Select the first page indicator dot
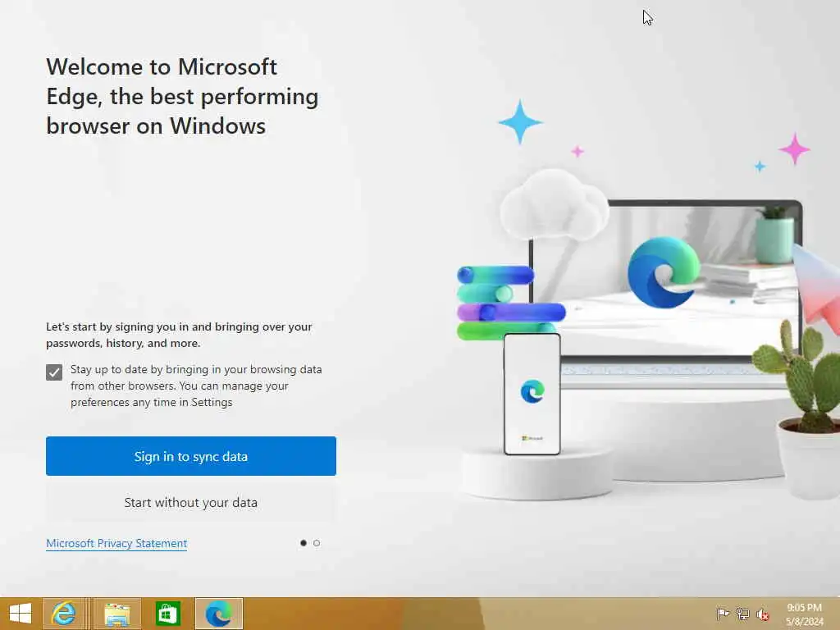Viewport: 840px width, 630px height. coord(304,543)
